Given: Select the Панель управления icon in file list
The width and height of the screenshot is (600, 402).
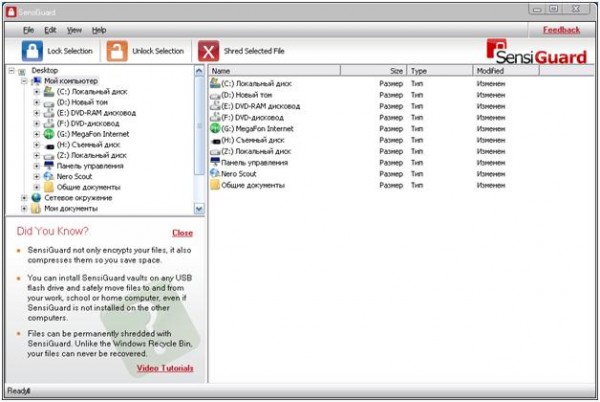Looking at the screenshot, I should coord(215,162).
